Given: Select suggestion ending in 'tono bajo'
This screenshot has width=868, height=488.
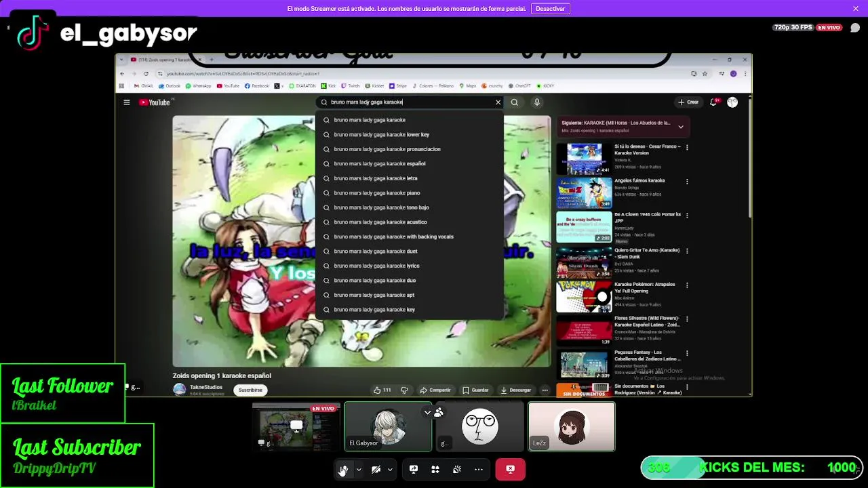Looking at the screenshot, I should click(x=410, y=207).
